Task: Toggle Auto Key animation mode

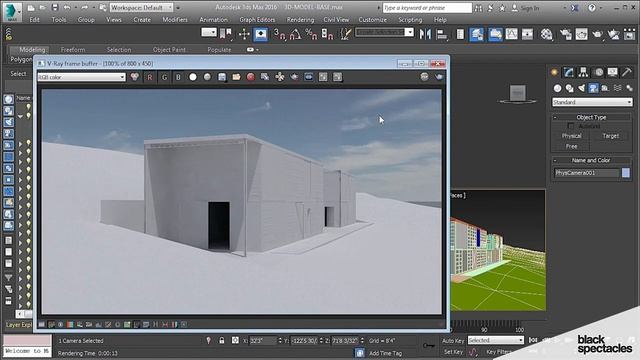Action: tap(453, 340)
